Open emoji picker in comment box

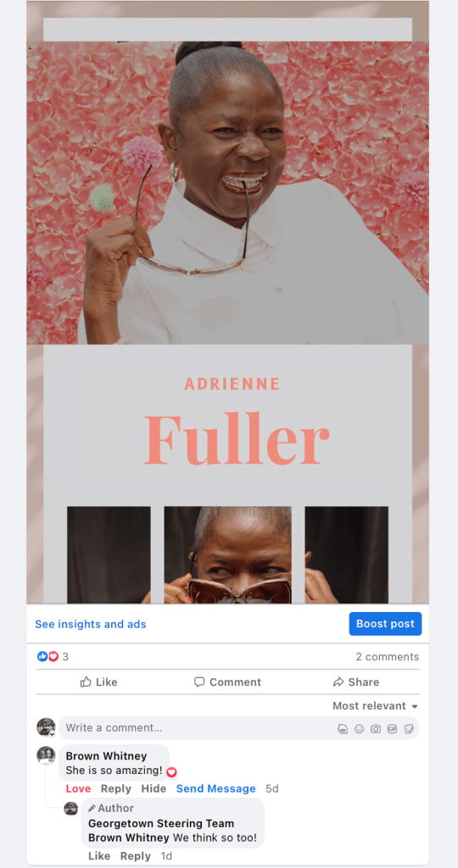tap(360, 728)
